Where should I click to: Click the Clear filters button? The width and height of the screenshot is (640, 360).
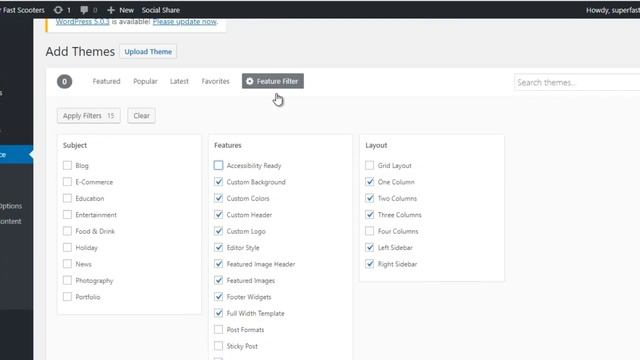141,116
